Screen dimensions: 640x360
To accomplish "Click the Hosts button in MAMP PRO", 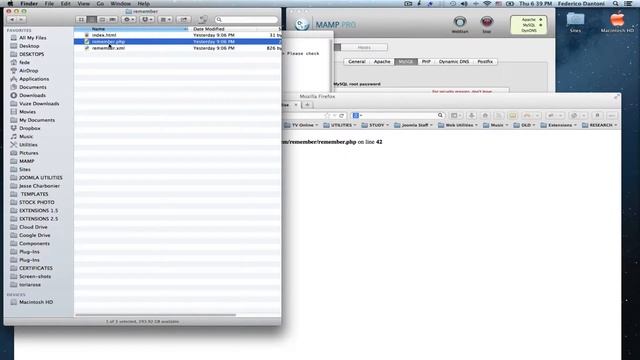I will [364, 47].
